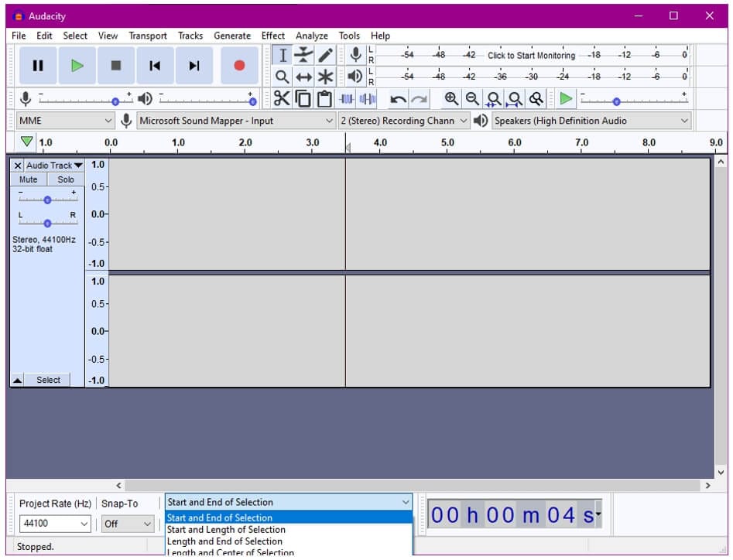
Task: Open the Transport menu
Action: [148, 36]
